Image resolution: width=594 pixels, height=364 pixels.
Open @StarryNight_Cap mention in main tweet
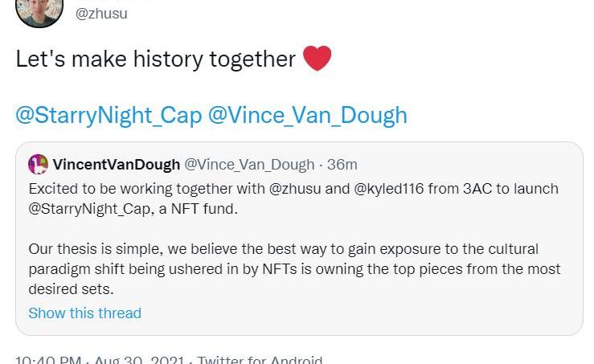tap(109, 115)
